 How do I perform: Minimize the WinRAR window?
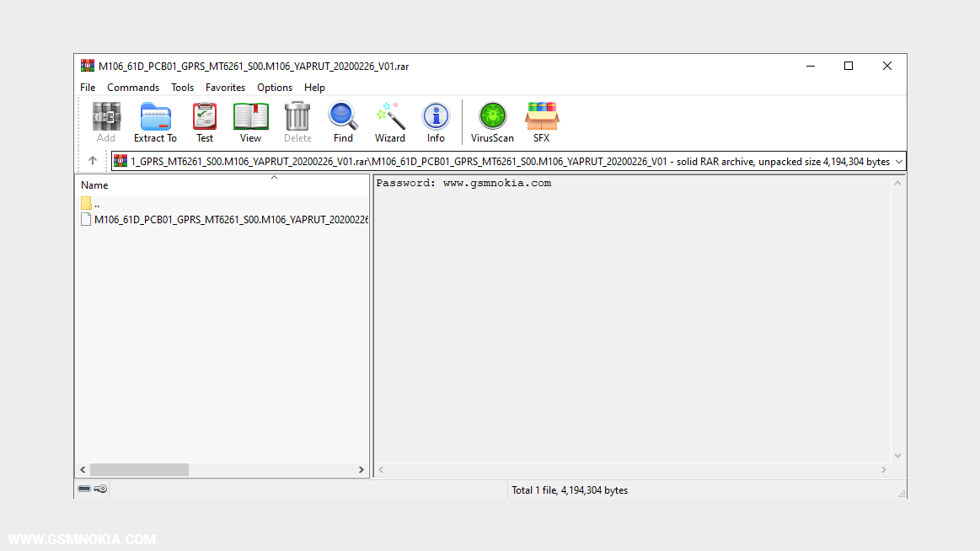[811, 66]
